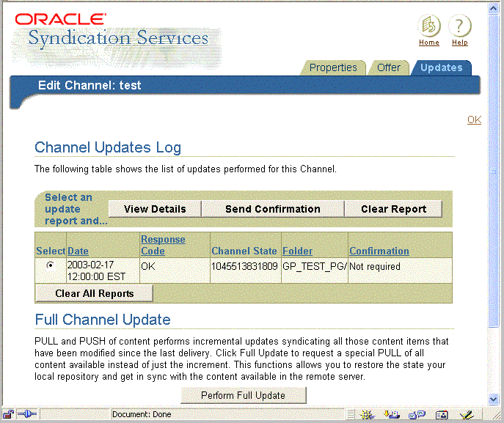Screen dimensions: 504x423
Task: Switch to the Offer tab
Action: (x=389, y=67)
